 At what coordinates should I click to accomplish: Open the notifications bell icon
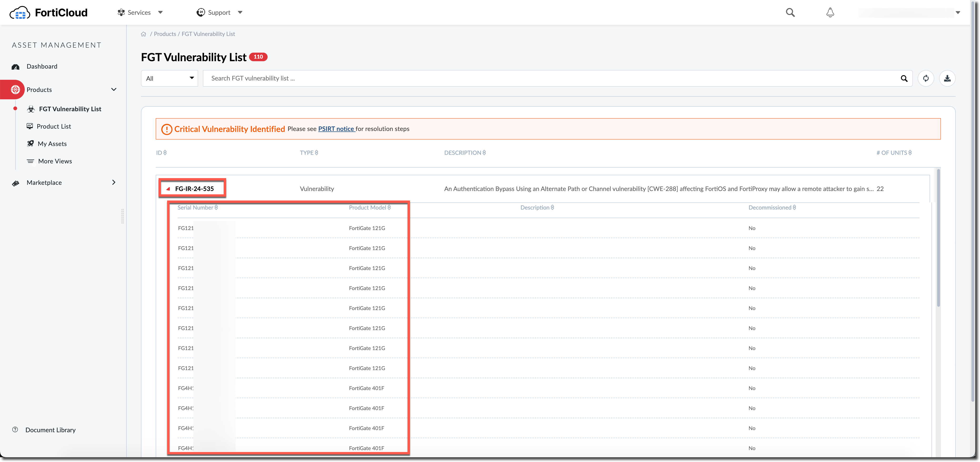[830, 13]
